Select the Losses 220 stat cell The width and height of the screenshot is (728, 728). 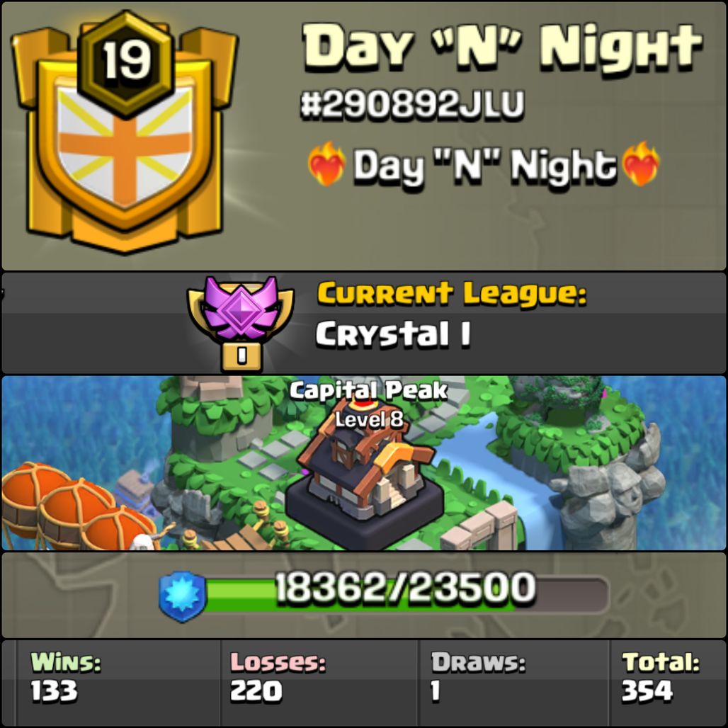(319, 683)
